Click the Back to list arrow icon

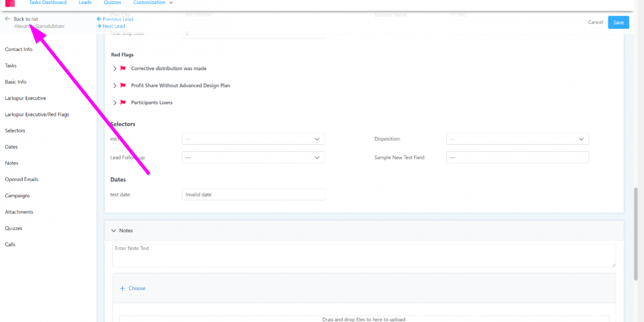point(8,19)
